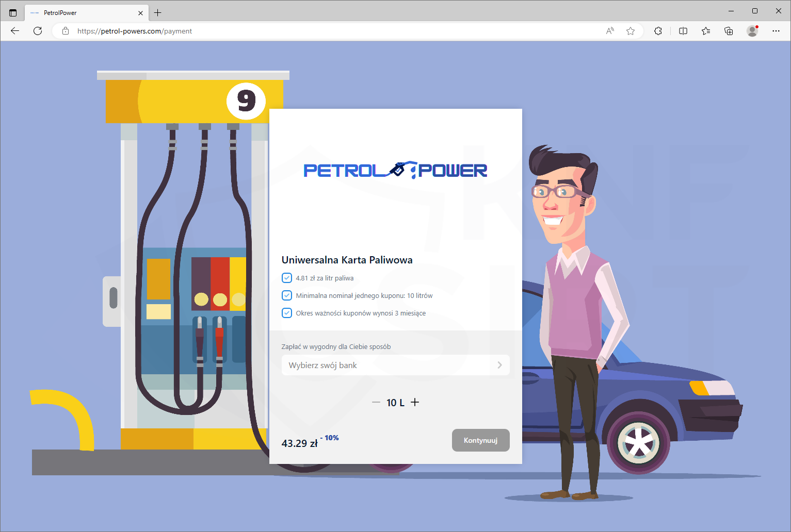Open the tab actions menu button
Screen dimensions: 791x532
point(13,13)
